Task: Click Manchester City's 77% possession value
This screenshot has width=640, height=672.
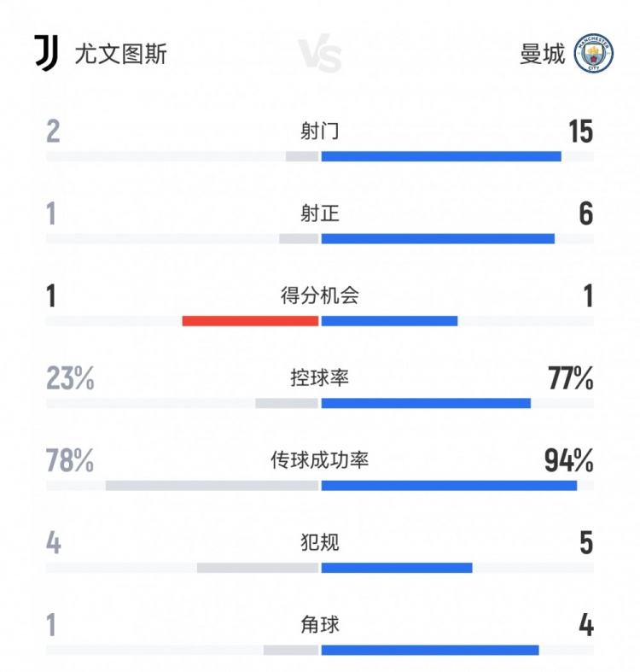Action: 571,378
